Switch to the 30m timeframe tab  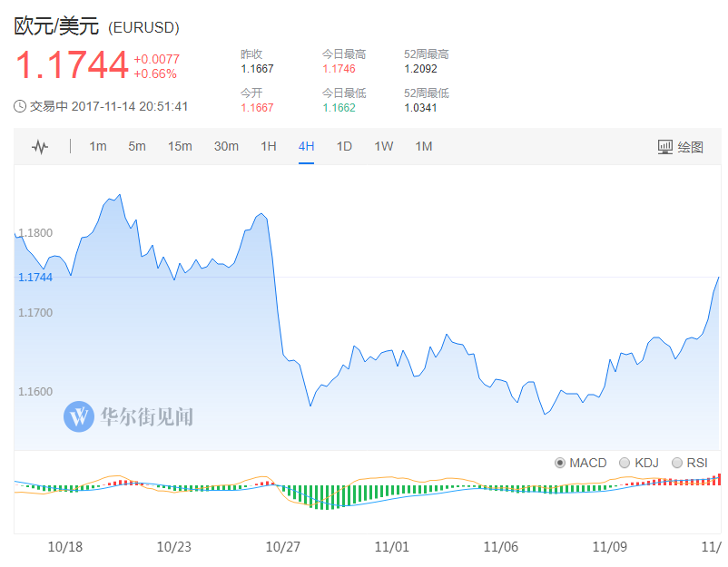pyautogui.click(x=226, y=147)
